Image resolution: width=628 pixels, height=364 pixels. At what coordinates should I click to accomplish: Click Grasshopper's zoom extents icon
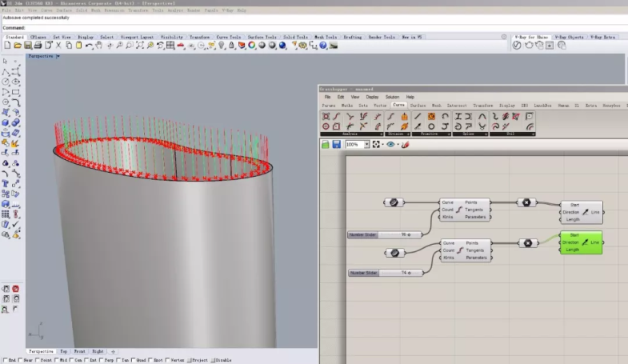click(376, 145)
